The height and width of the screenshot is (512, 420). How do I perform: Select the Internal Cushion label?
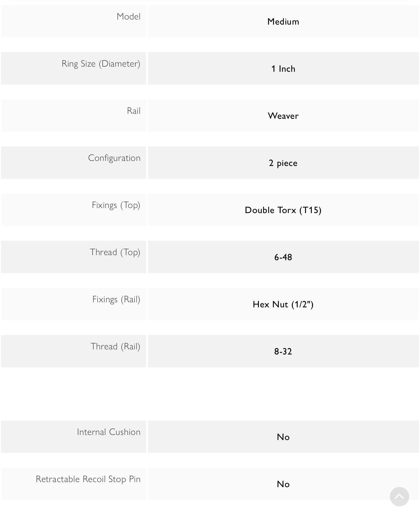tap(109, 432)
